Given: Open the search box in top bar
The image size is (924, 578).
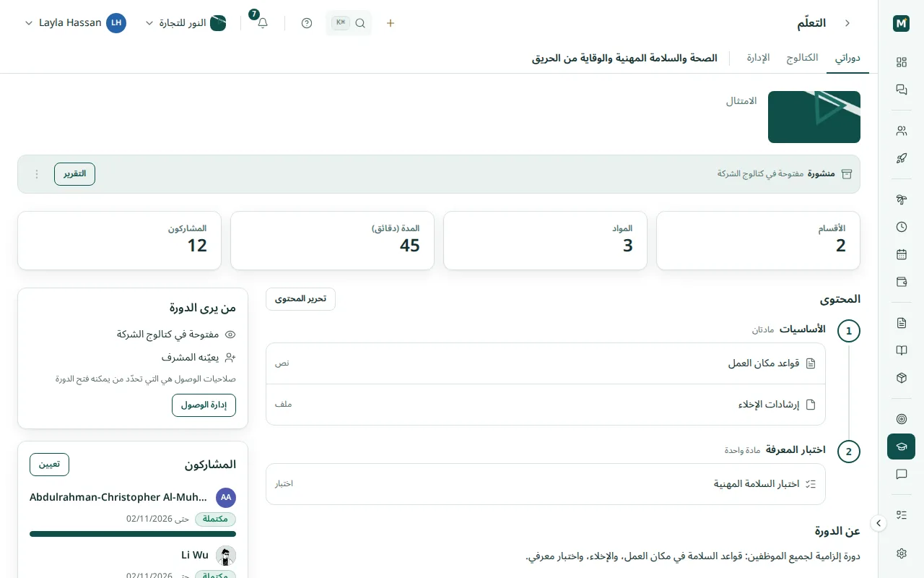Looking at the screenshot, I should tap(349, 23).
